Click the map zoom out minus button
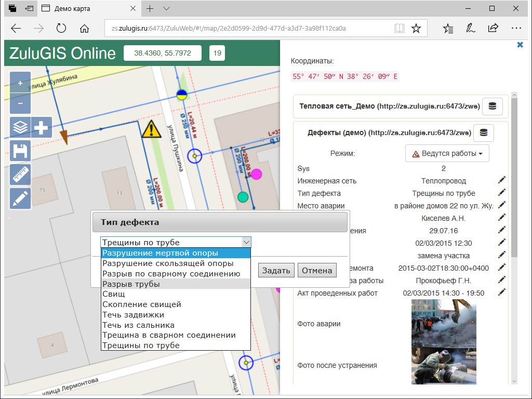This screenshot has height=399, width=532. [x=20, y=103]
